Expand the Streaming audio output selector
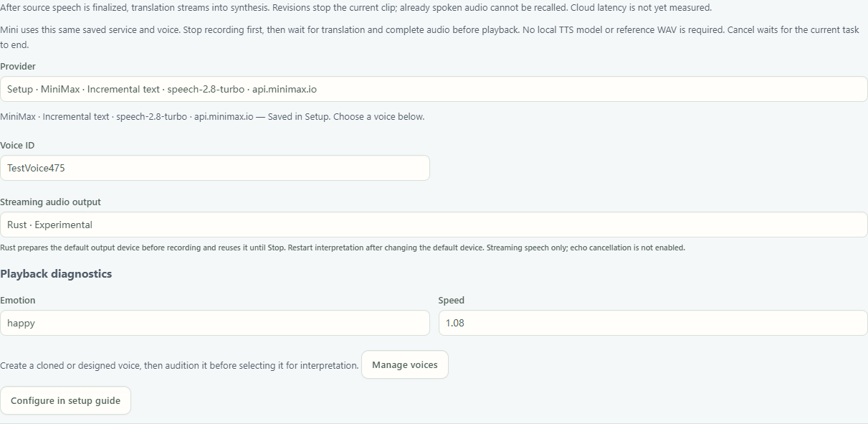Image resolution: width=868 pixels, height=424 pixels. coord(434,225)
